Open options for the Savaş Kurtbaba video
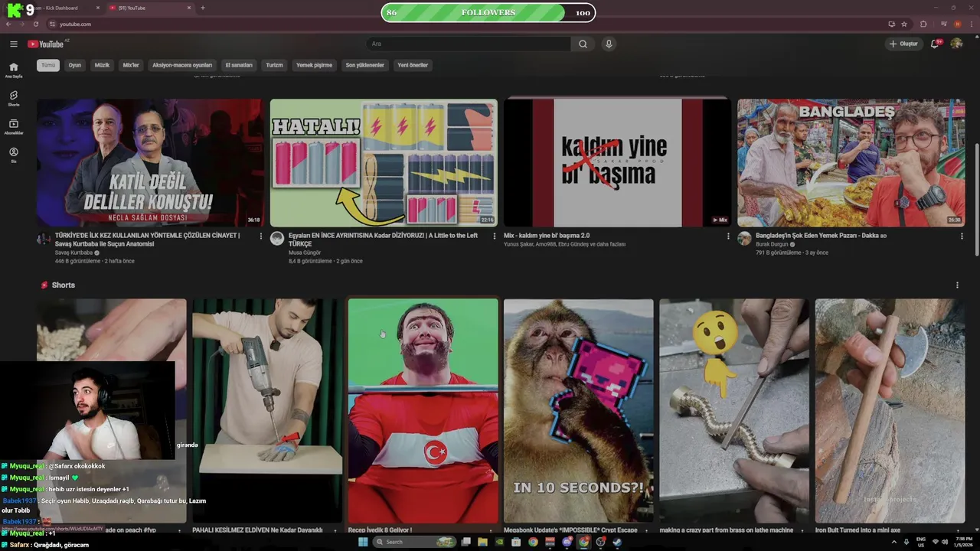980x551 pixels. coord(260,236)
